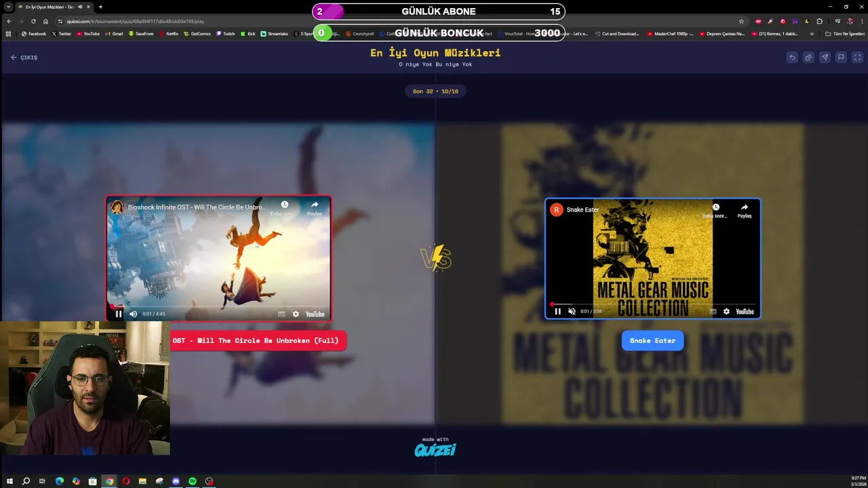This screenshot has width=868, height=488.
Task: Open the tab search dropdown arrow
Action: coord(8,7)
